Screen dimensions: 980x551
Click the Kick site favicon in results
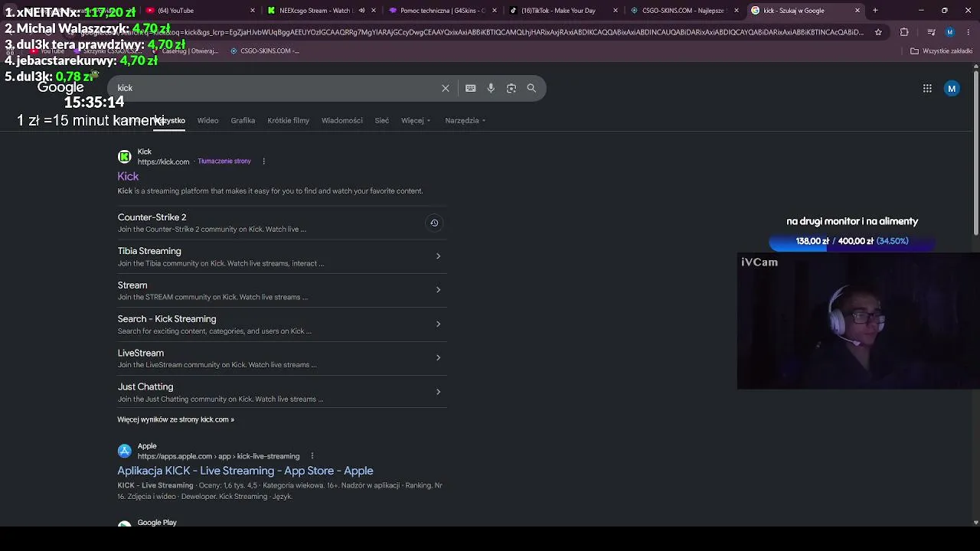[x=125, y=157]
